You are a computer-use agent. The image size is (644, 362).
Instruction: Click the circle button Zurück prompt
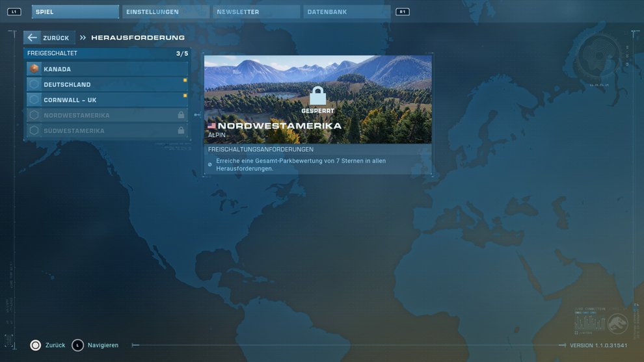(47, 345)
